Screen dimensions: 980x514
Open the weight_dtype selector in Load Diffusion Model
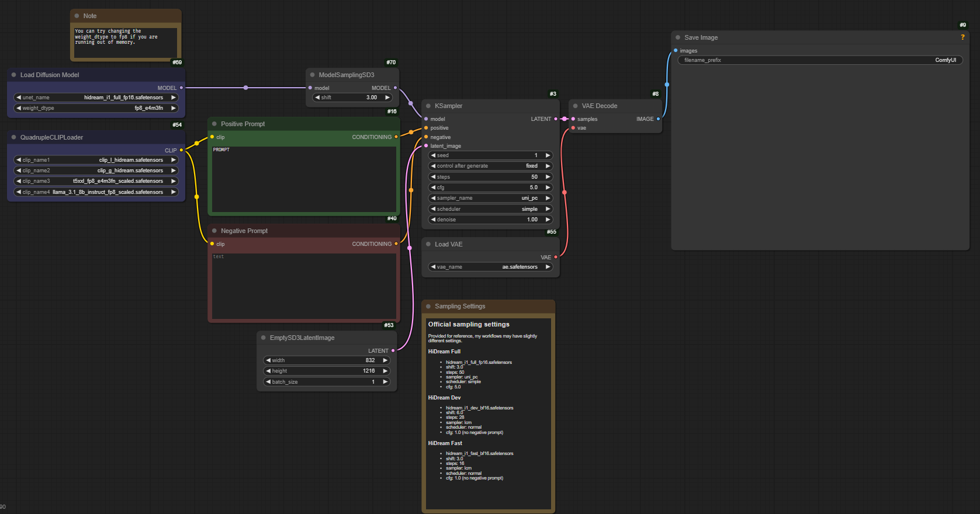(96, 108)
